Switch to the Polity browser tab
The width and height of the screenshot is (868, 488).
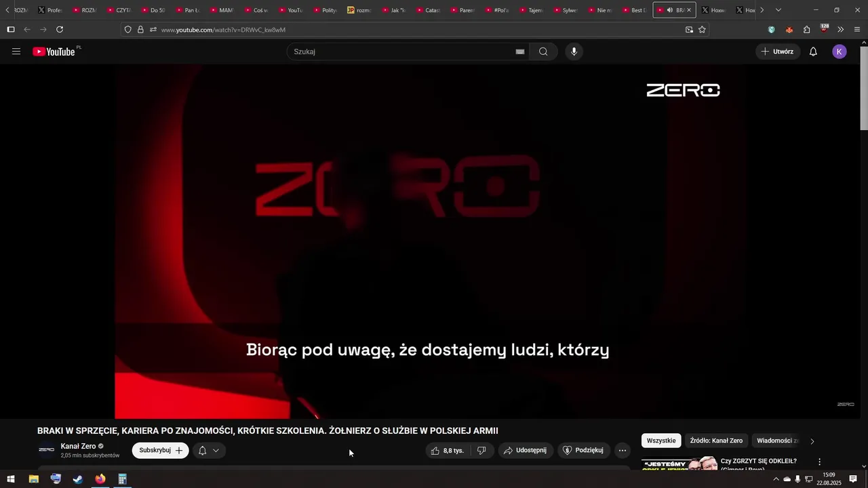click(325, 10)
